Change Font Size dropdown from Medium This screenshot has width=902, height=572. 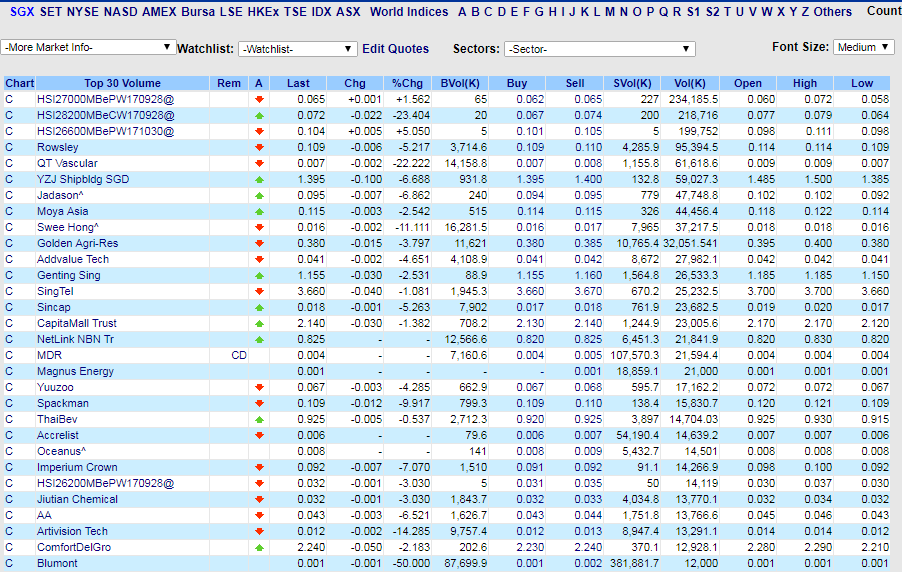tap(863, 47)
